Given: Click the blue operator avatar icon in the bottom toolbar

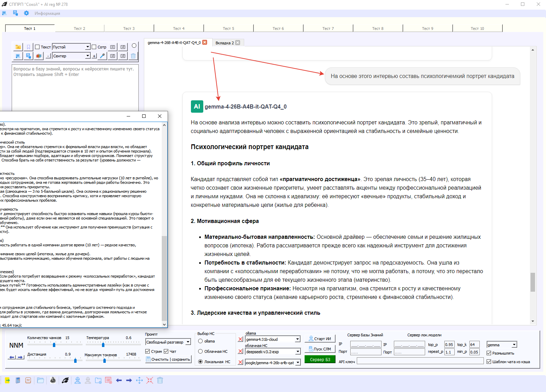Looking at the screenshot, I should point(78,380).
